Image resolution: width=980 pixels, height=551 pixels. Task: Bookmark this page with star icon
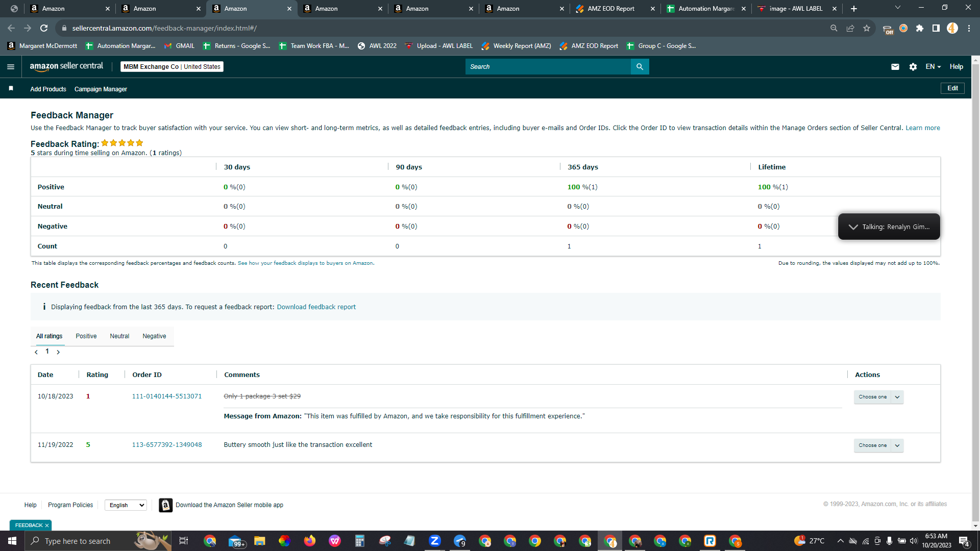tap(867, 28)
